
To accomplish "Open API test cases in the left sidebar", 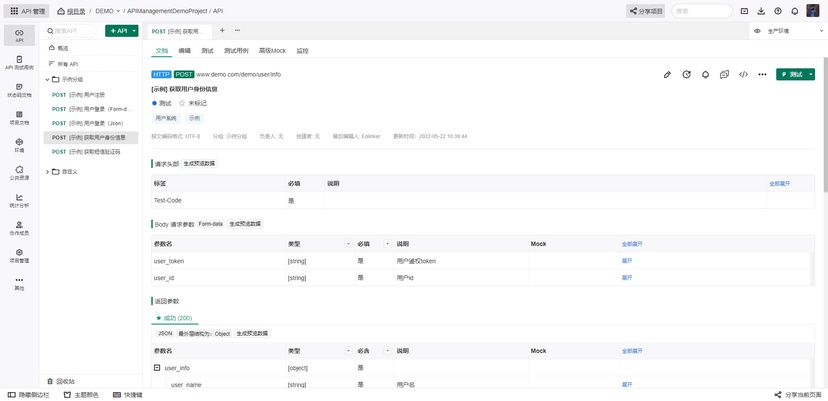I will [20, 63].
